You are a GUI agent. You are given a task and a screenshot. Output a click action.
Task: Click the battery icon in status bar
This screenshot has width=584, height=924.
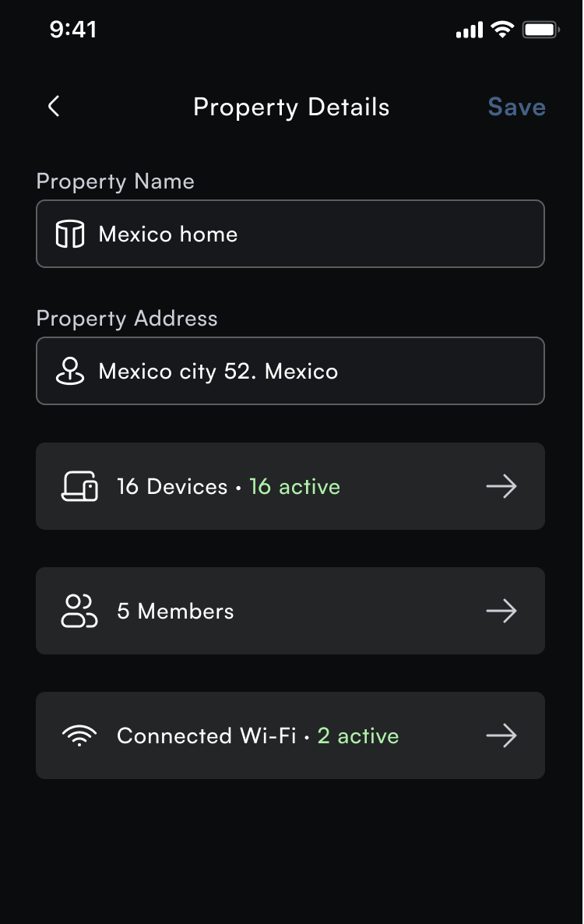pyautogui.click(x=541, y=30)
